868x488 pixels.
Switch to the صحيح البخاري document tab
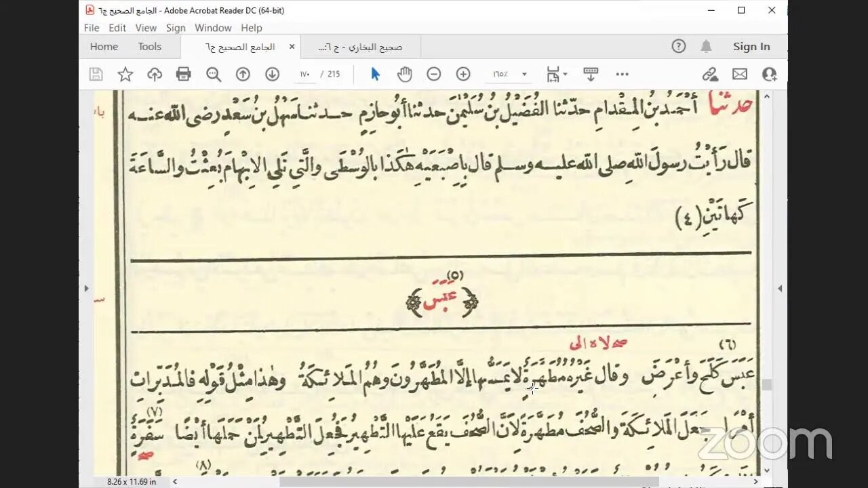pos(360,47)
